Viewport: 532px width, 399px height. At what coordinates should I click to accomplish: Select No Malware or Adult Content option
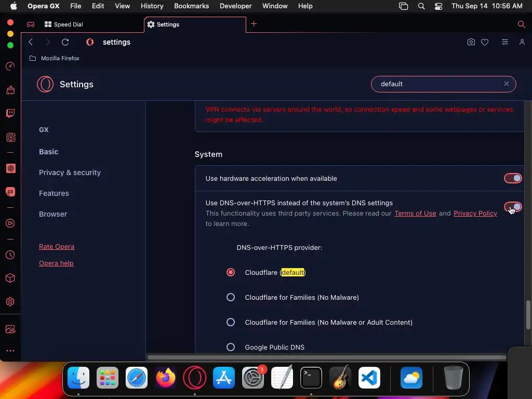click(230, 322)
